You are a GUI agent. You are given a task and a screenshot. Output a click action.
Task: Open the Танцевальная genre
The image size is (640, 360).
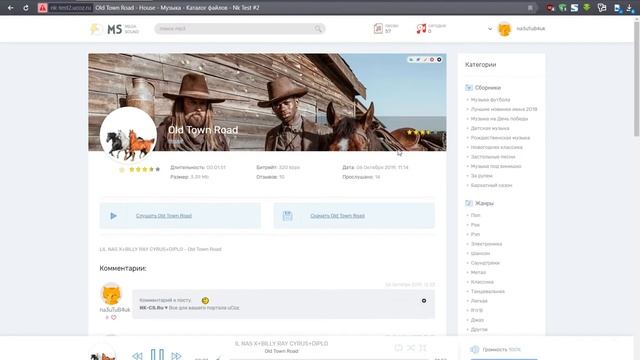coord(487,291)
